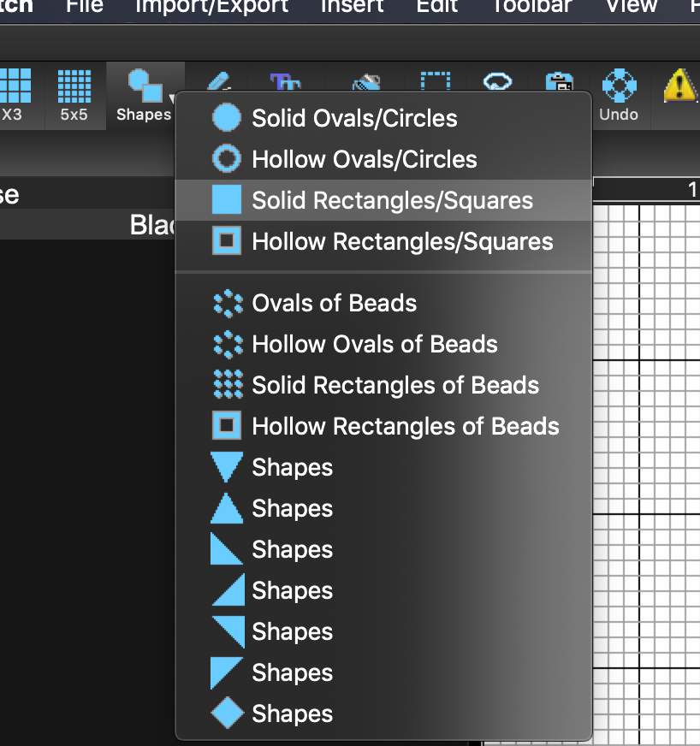Image resolution: width=700 pixels, height=746 pixels.
Task: Pick the downward-pointing triangle shape
Action: tap(292, 467)
